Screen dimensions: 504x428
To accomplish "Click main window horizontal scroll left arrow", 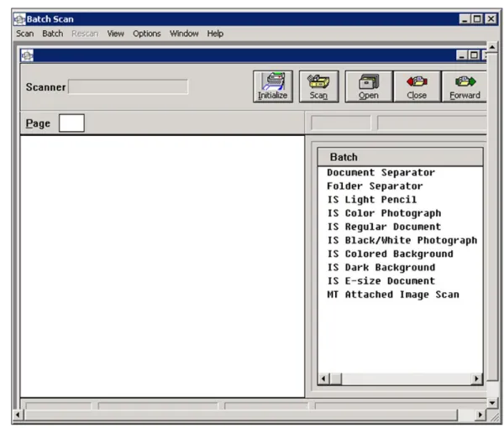I will point(18,415).
